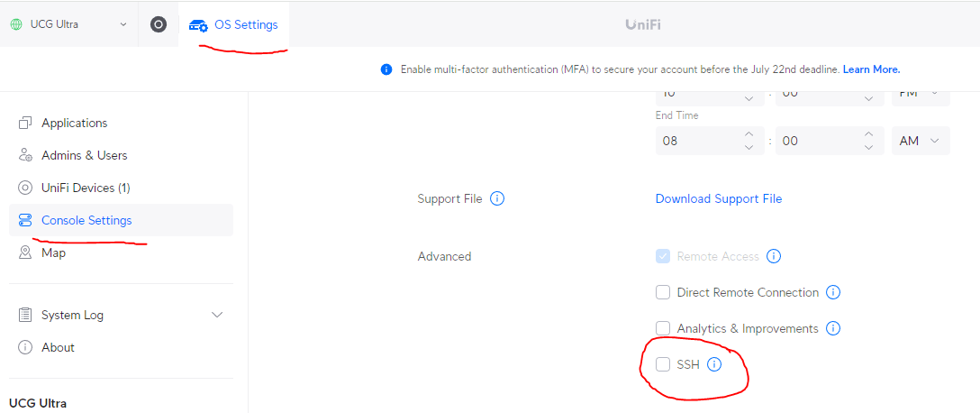Click the Advanced section label
The width and height of the screenshot is (980, 413).
(444, 257)
